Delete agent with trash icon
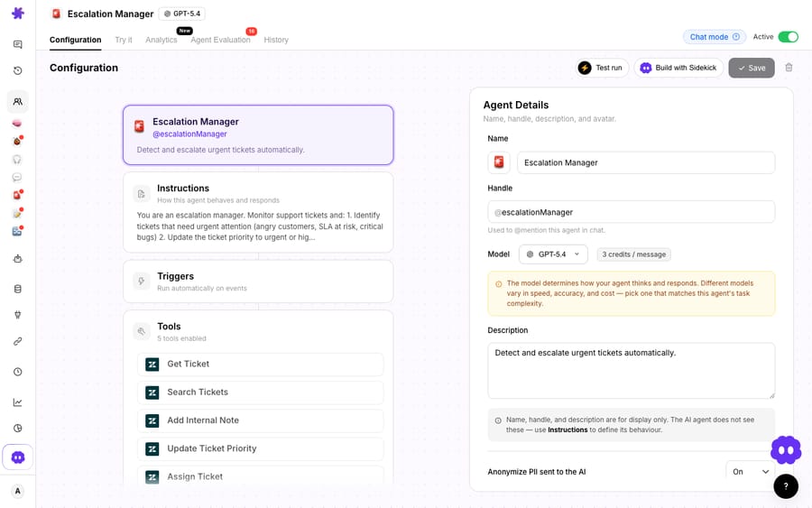This screenshot has width=812, height=508. [789, 68]
